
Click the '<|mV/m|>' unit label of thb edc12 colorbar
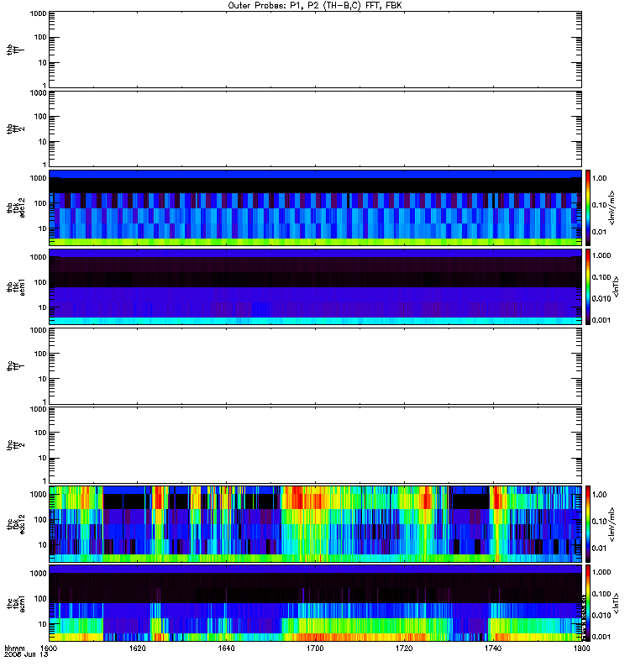click(x=612, y=207)
